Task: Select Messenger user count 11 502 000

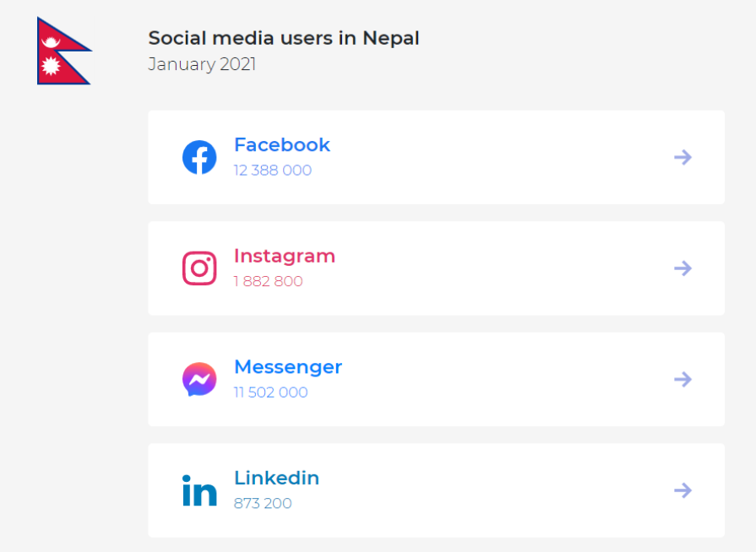Action: click(270, 392)
